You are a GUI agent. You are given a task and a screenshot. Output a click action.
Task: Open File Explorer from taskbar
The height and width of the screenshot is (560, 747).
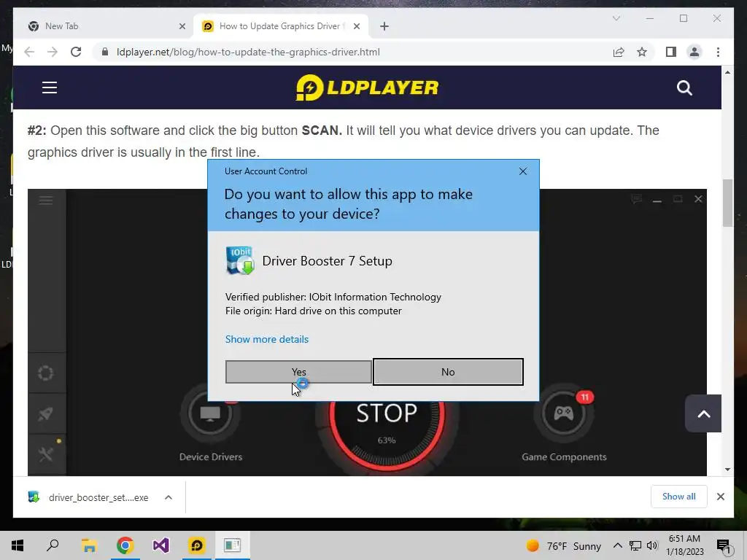coord(88,545)
